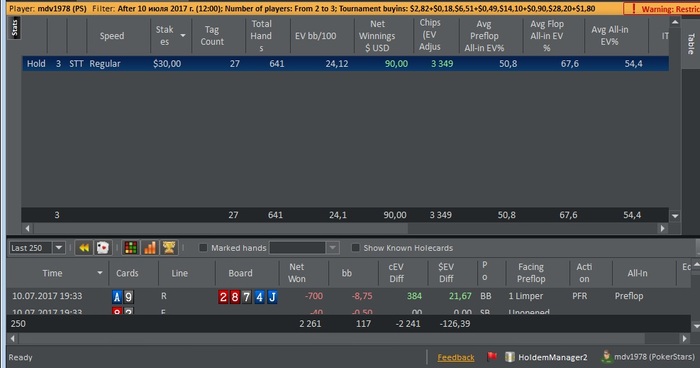Click the Time column sort arrow
Viewport: 700px width, 368px height.
(x=100, y=273)
